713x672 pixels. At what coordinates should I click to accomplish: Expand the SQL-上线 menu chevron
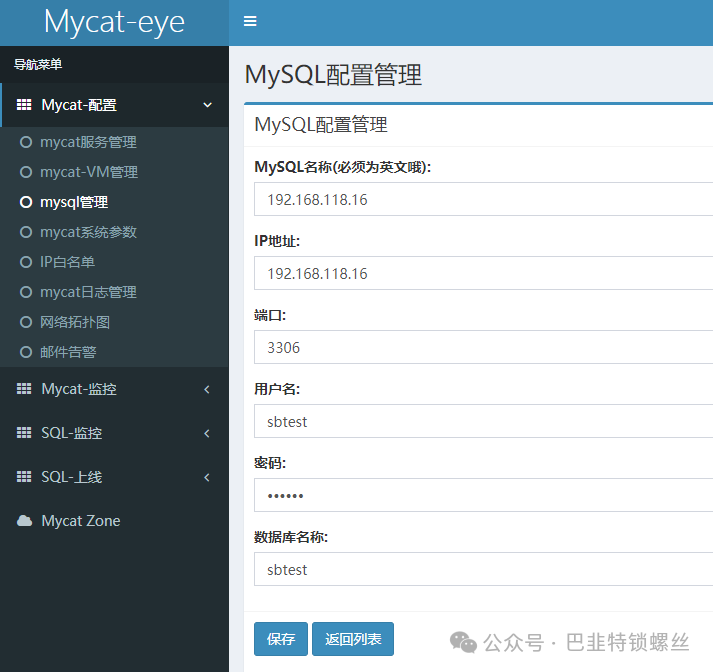[x=207, y=477]
